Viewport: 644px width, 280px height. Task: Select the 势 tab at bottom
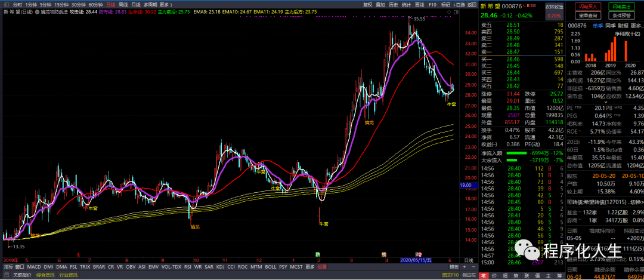click(516, 275)
